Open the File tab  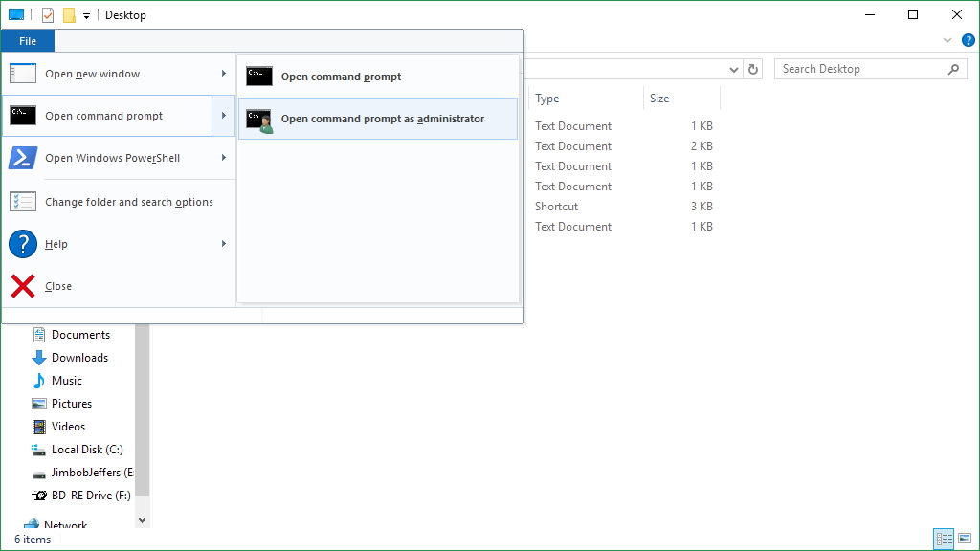click(28, 41)
